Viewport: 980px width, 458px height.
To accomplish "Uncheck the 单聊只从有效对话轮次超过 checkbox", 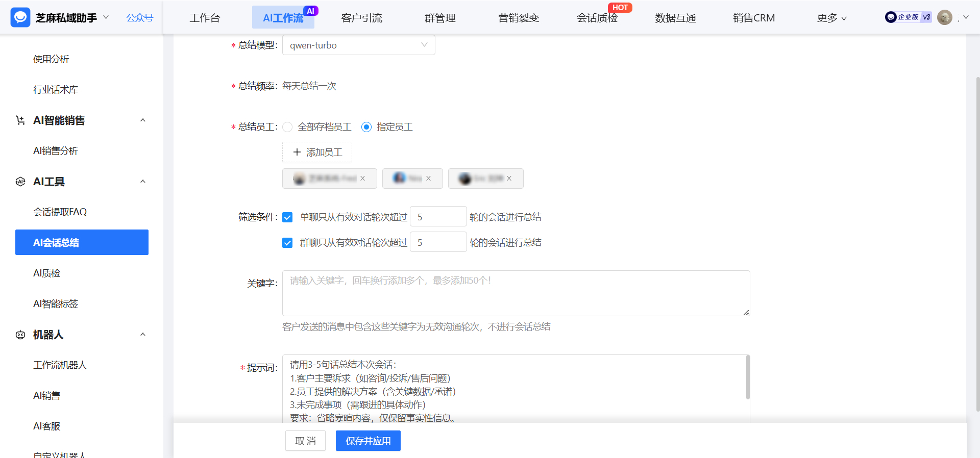I will 287,217.
